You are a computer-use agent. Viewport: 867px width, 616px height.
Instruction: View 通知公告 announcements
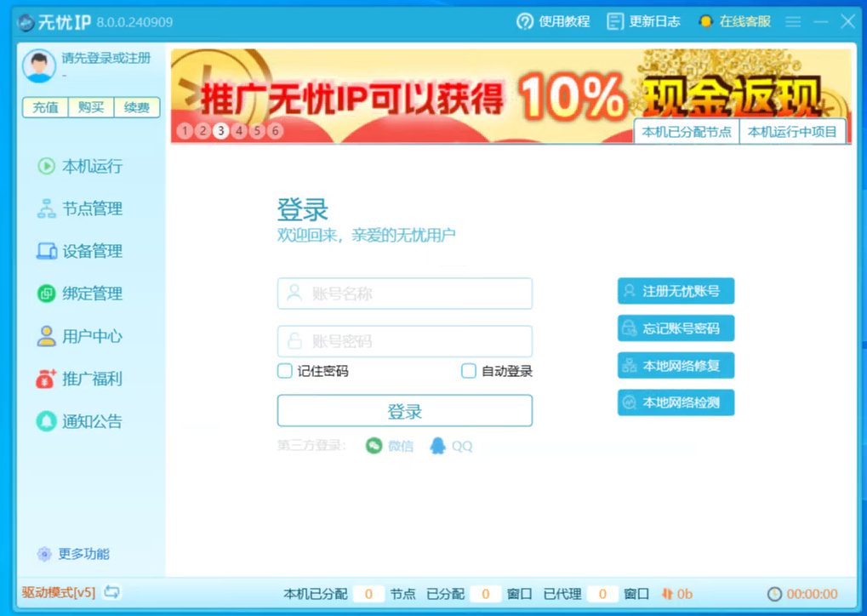click(80, 421)
